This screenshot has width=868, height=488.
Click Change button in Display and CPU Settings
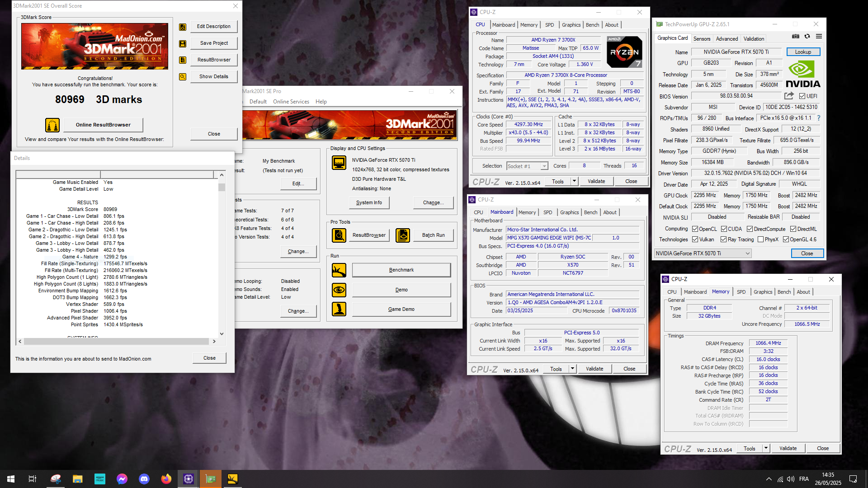coord(433,203)
